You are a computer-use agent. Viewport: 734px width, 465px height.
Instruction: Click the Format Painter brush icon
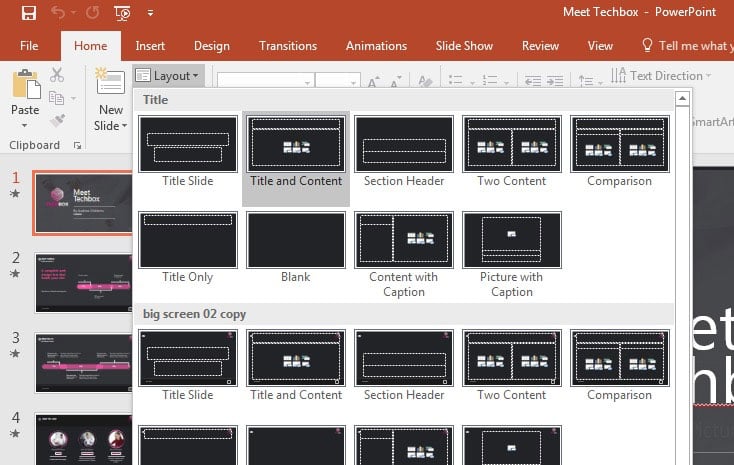[56, 120]
